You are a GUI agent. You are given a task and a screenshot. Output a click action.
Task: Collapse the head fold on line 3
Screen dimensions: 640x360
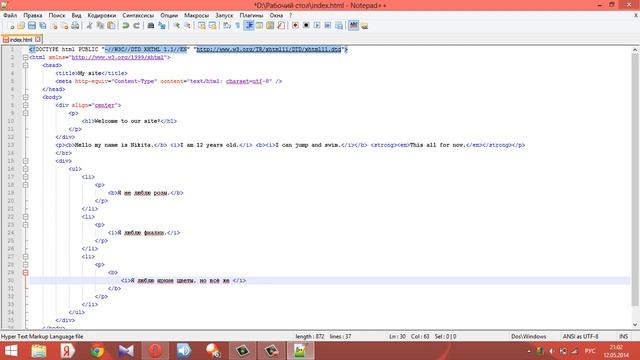25,65
